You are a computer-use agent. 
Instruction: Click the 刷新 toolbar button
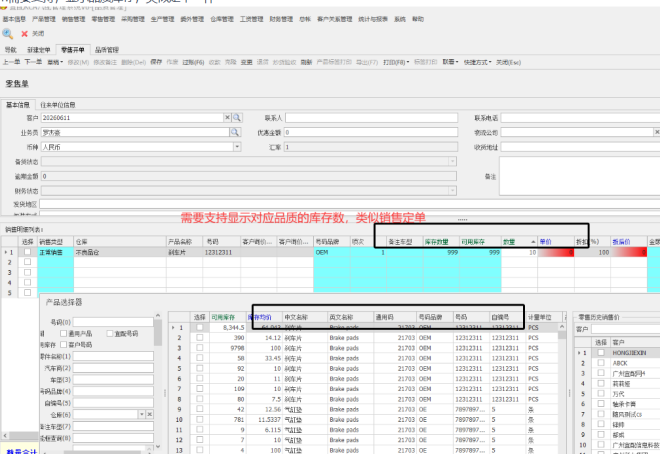pyautogui.click(x=306, y=62)
